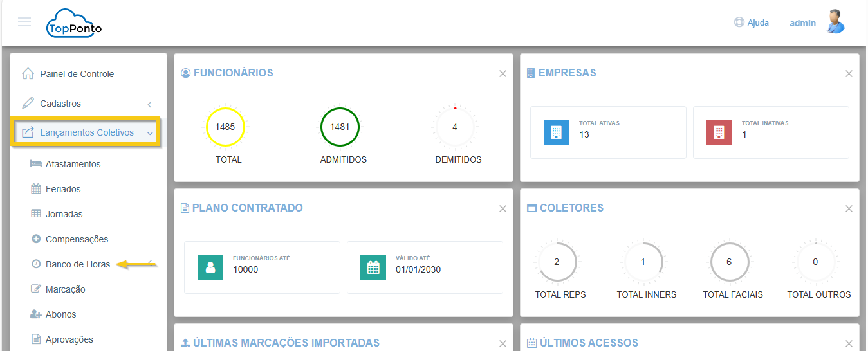Toggle the hamburger sidebar menu
Image resolution: width=868 pixels, height=351 pixels.
[x=24, y=22]
